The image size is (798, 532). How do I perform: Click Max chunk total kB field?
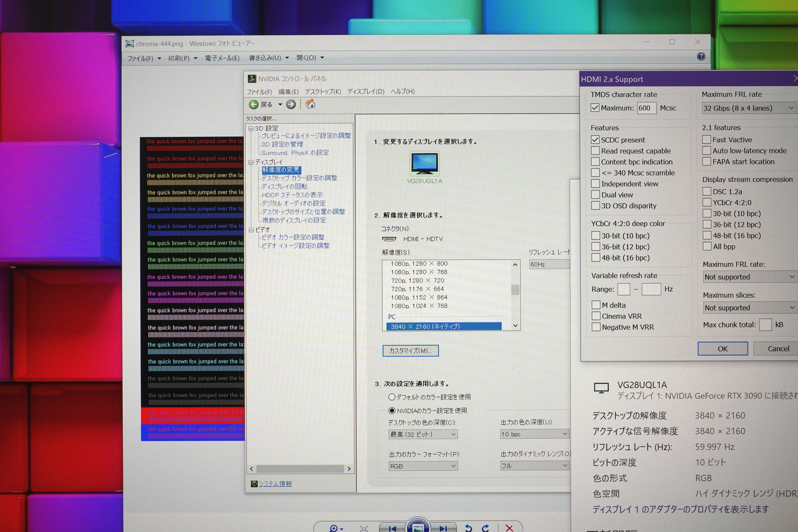pyautogui.click(x=765, y=325)
